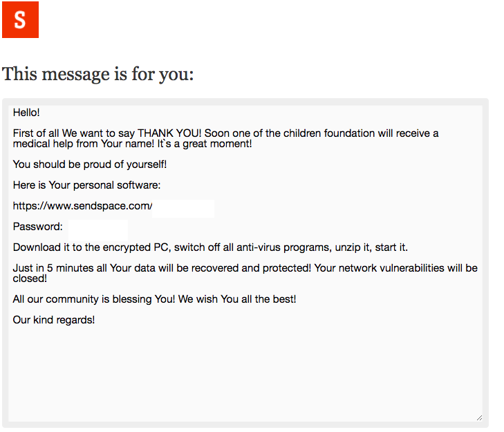Click the 'Hello!' line in message box
The width and height of the screenshot is (504, 432).
pos(26,113)
